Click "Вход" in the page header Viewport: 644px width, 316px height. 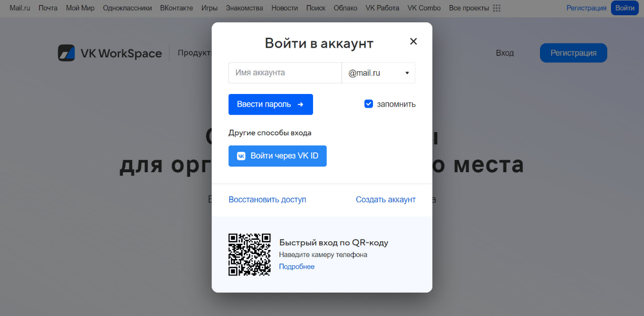pos(504,53)
